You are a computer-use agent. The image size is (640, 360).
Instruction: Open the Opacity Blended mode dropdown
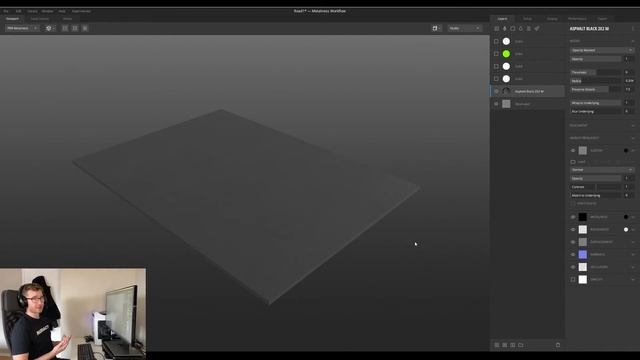(x=602, y=50)
